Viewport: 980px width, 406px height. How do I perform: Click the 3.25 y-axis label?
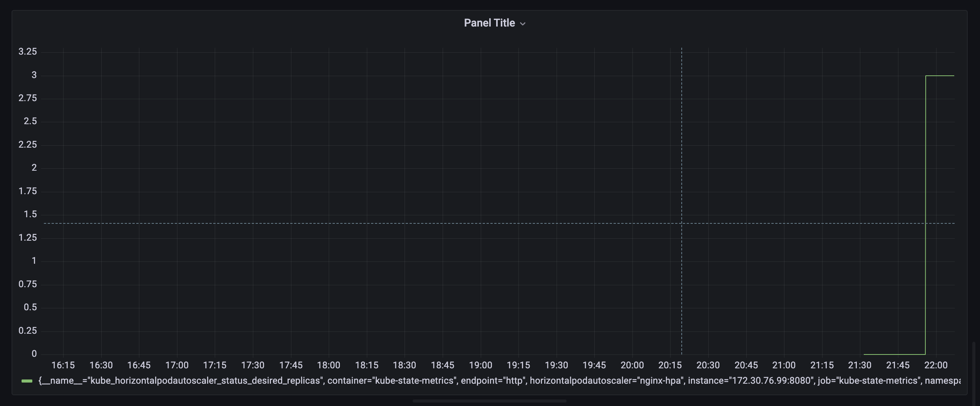coord(28,52)
